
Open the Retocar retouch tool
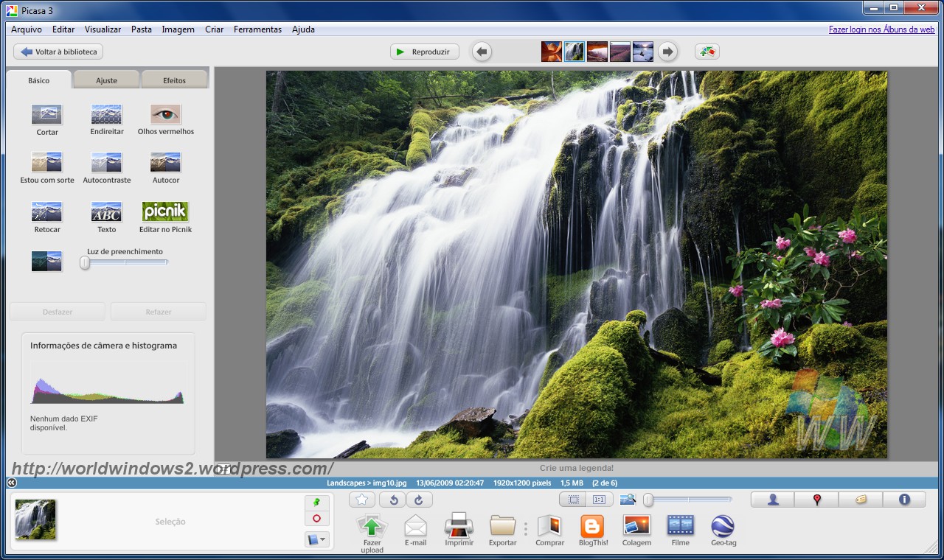47,212
